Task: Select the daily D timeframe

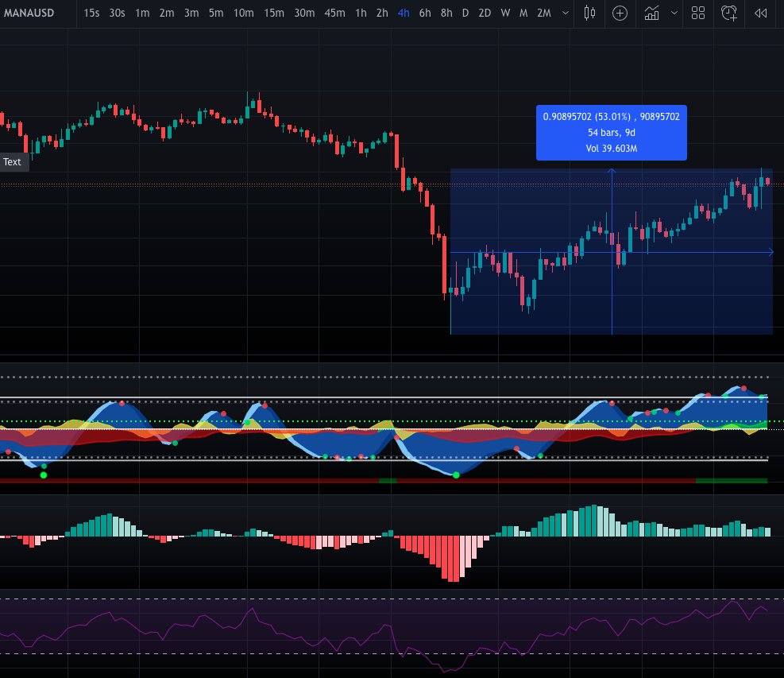Action: point(465,13)
